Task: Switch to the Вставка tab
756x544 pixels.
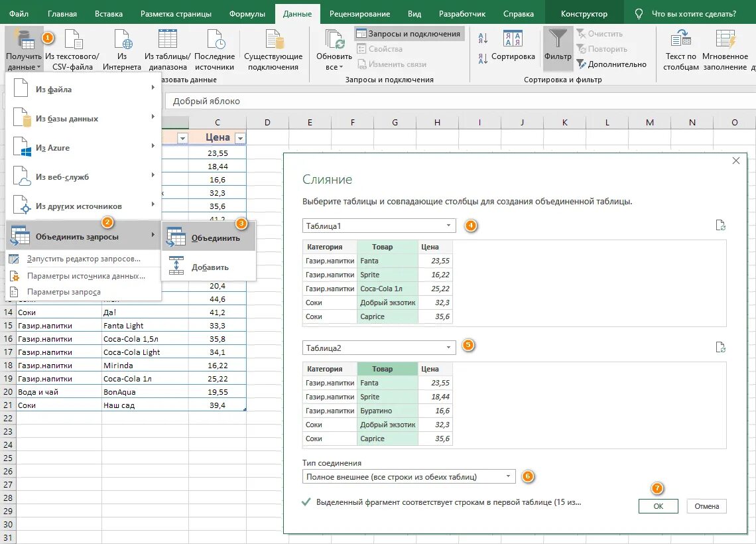Action: pos(109,13)
